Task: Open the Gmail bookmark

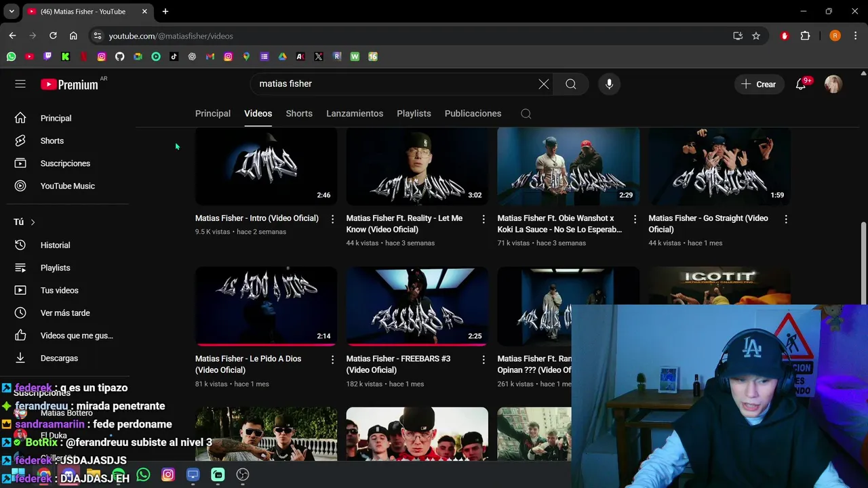Action: tap(210, 57)
